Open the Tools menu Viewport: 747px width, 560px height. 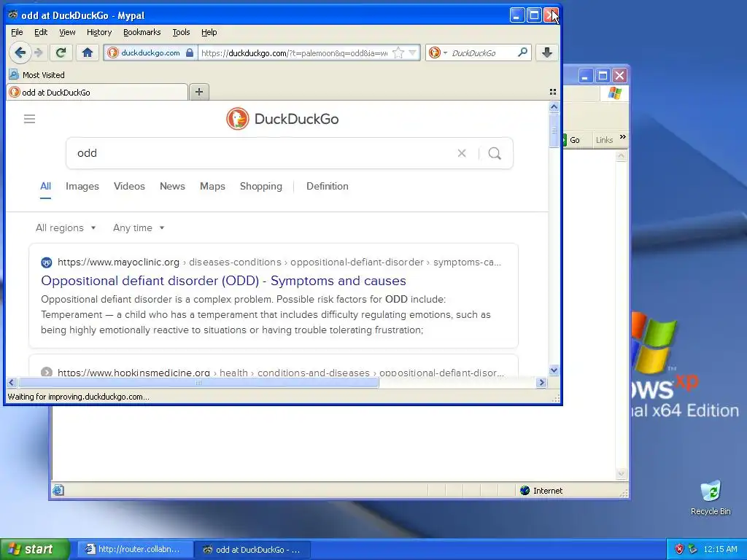click(x=181, y=32)
